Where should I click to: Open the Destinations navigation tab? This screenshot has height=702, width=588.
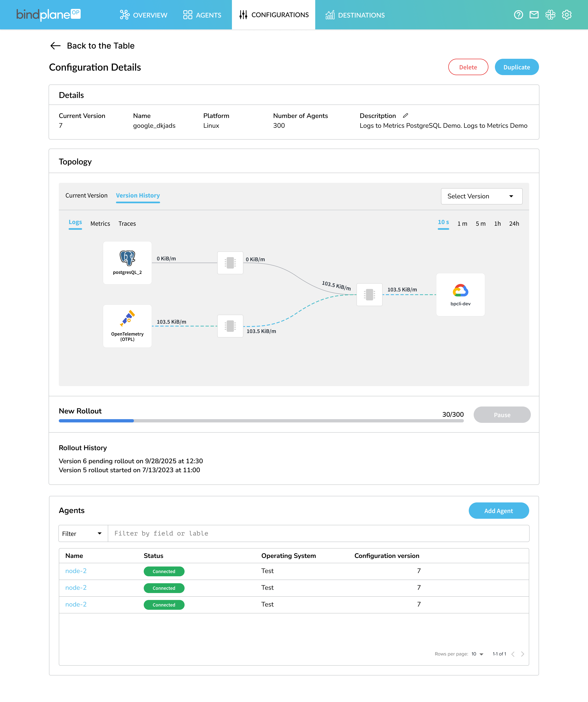point(355,15)
